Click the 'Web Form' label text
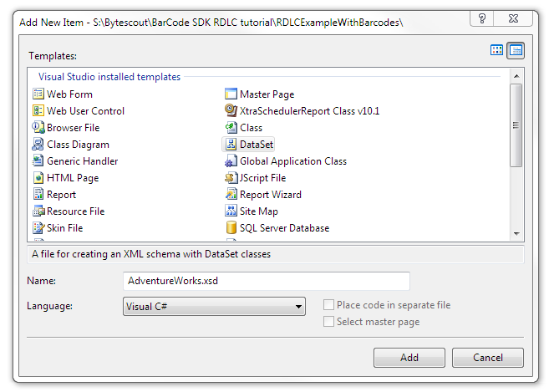The image size is (549, 392). pyautogui.click(x=69, y=94)
